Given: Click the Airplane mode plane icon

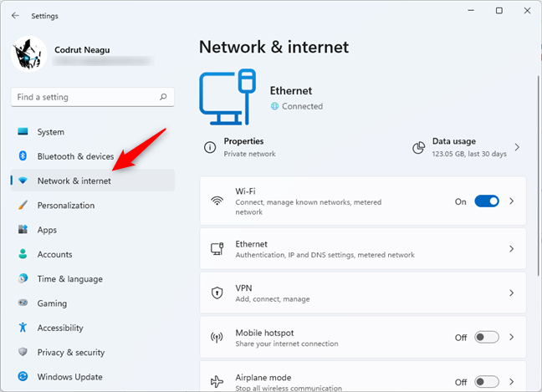Looking at the screenshot, I should 217,382.
